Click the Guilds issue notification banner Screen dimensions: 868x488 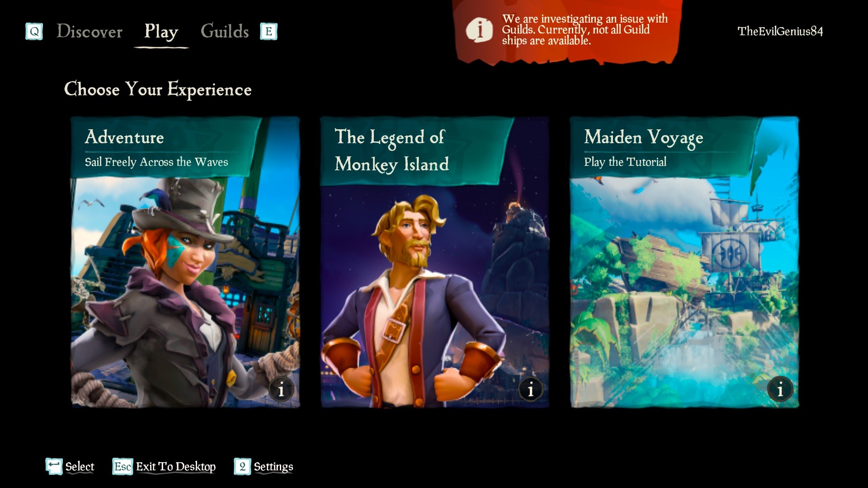pyautogui.click(x=567, y=31)
